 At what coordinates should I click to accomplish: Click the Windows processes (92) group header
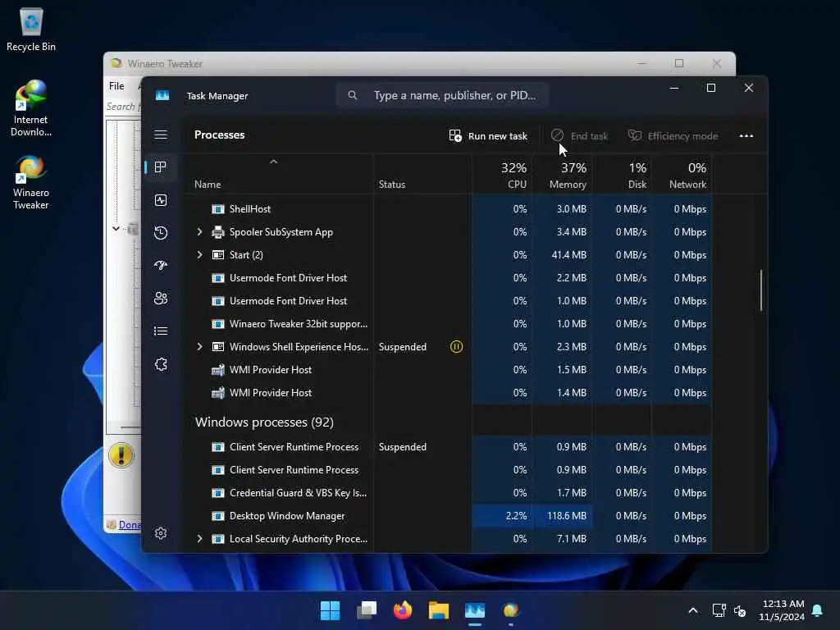click(x=264, y=422)
